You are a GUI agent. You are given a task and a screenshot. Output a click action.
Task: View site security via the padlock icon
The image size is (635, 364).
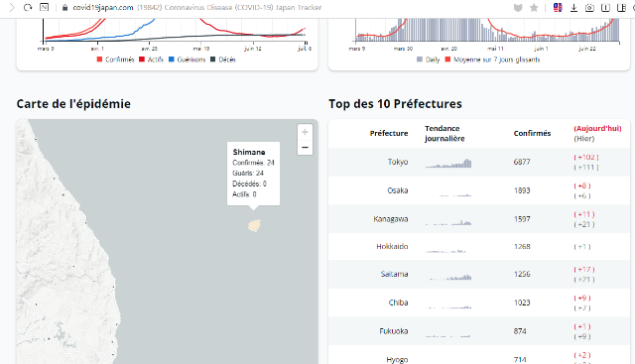(64, 7)
